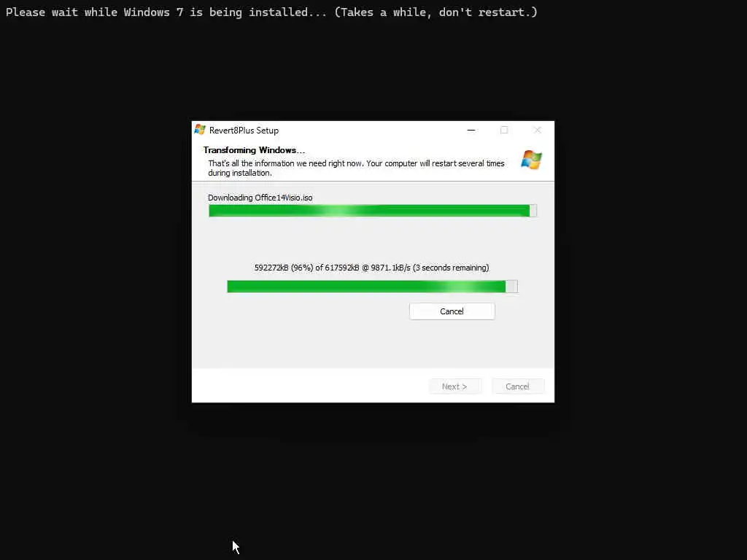747x560 pixels.
Task: Select the 'Downloading Office14Visio.iso' label
Action: point(260,198)
